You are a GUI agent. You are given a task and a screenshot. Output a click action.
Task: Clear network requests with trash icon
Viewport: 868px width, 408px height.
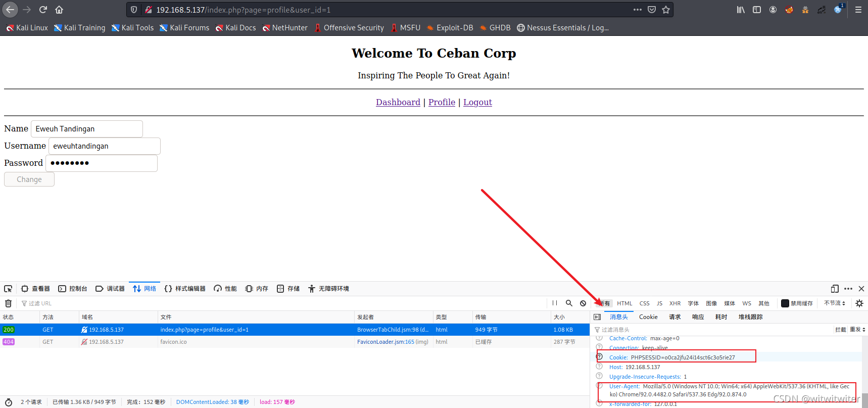point(8,303)
